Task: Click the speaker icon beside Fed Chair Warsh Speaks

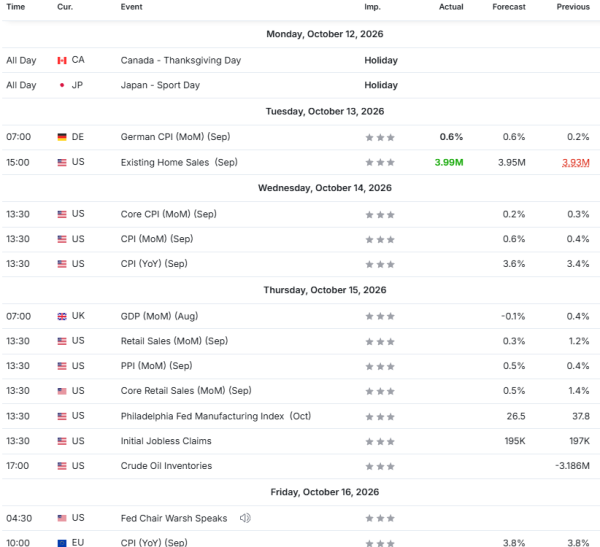Action: (x=245, y=518)
